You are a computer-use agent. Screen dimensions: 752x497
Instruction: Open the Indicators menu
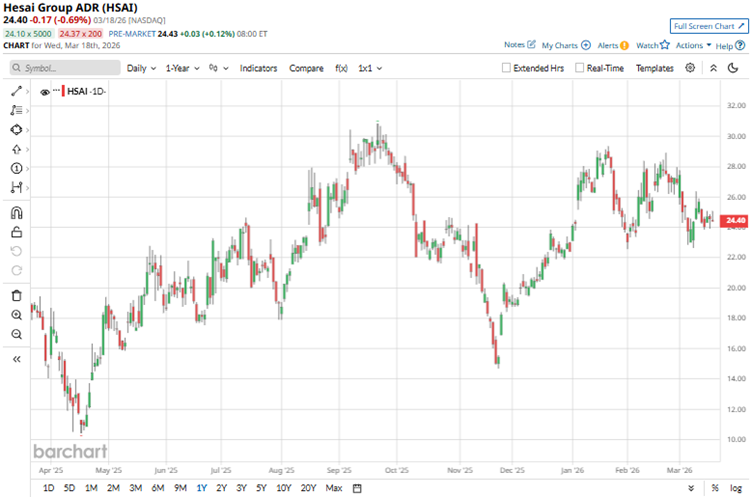tap(258, 68)
